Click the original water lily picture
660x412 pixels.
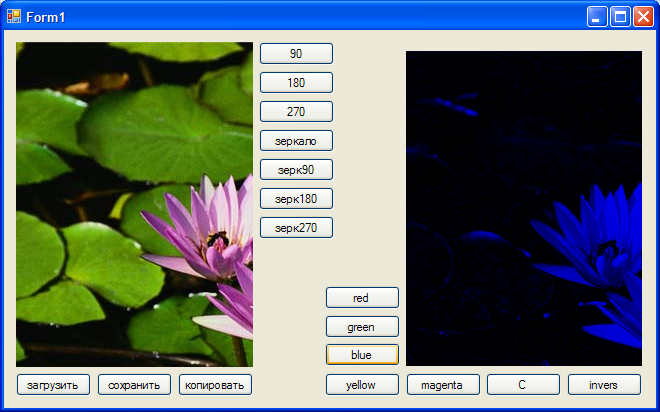135,204
